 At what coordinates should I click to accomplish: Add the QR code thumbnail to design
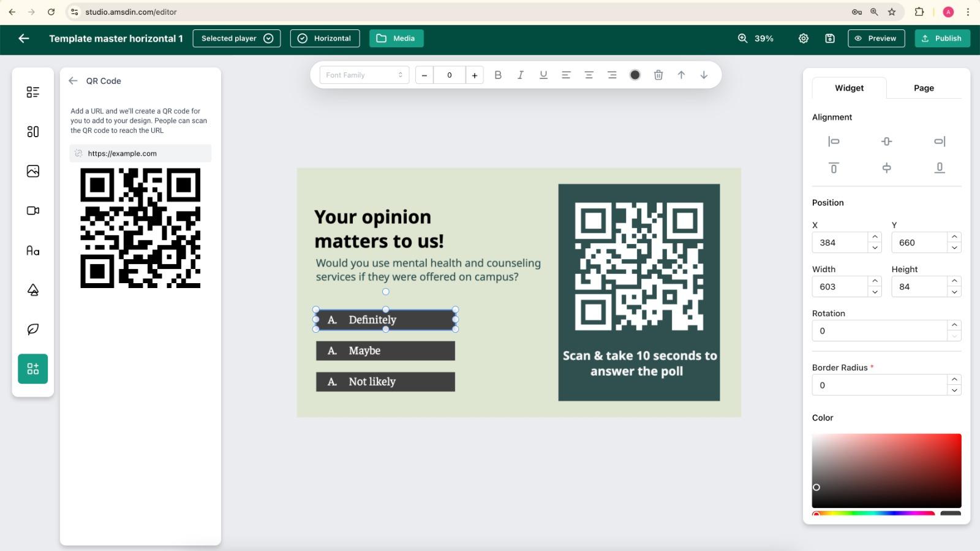pos(140,228)
